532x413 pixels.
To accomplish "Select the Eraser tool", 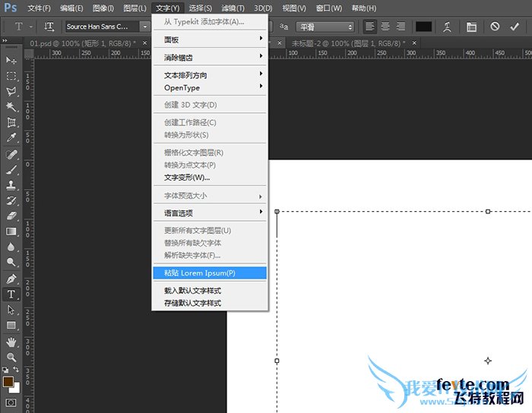I will pyautogui.click(x=11, y=216).
